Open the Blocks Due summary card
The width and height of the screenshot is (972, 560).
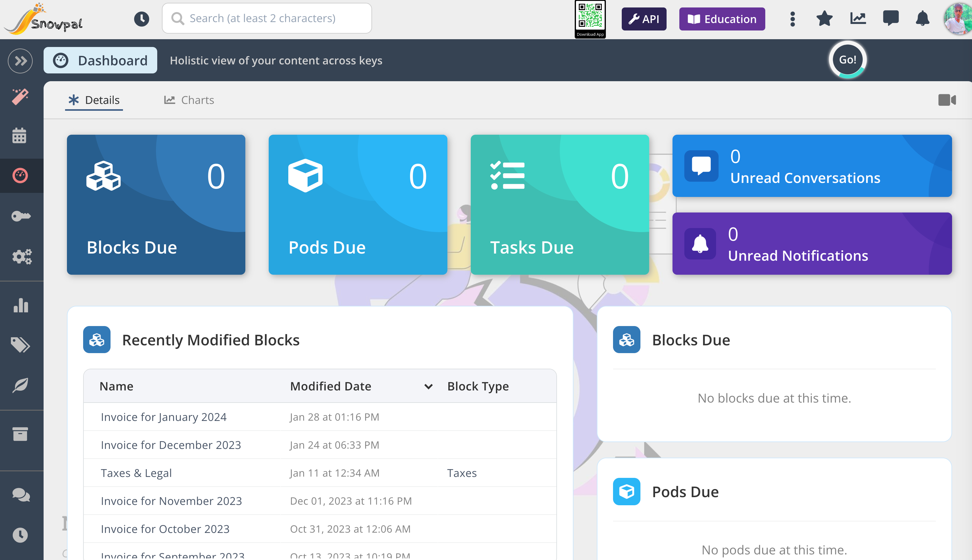pyautogui.click(x=156, y=205)
